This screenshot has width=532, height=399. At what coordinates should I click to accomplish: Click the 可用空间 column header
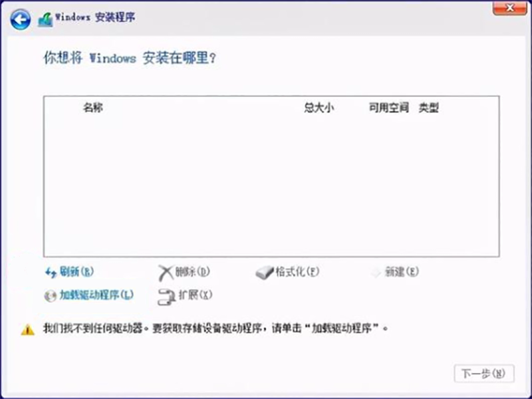point(388,108)
